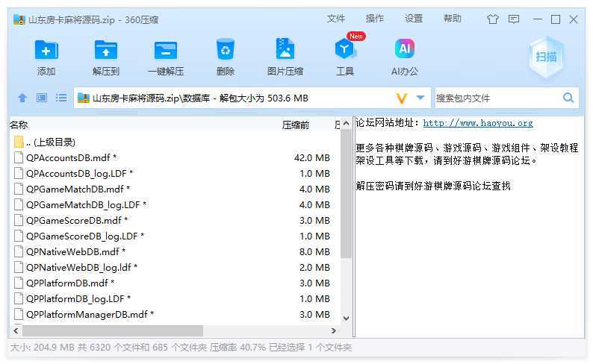Click the 一键解压 one-click extract icon
This screenshot has width=593, height=364.
(166, 50)
